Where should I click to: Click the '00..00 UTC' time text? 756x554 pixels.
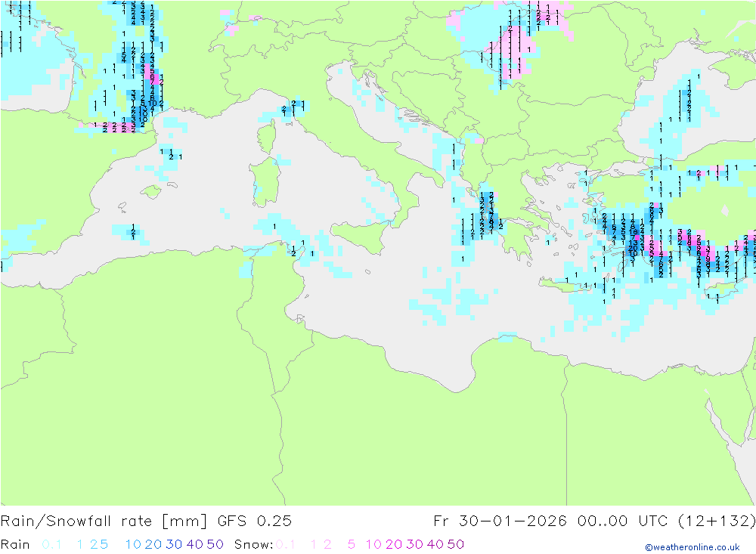(622, 522)
